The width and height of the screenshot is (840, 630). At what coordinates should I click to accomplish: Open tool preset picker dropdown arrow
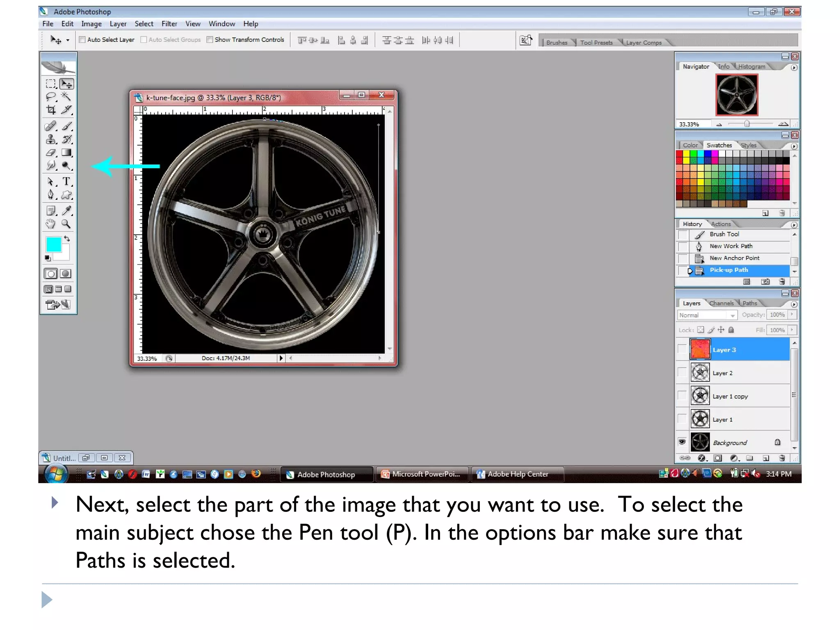(68, 40)
